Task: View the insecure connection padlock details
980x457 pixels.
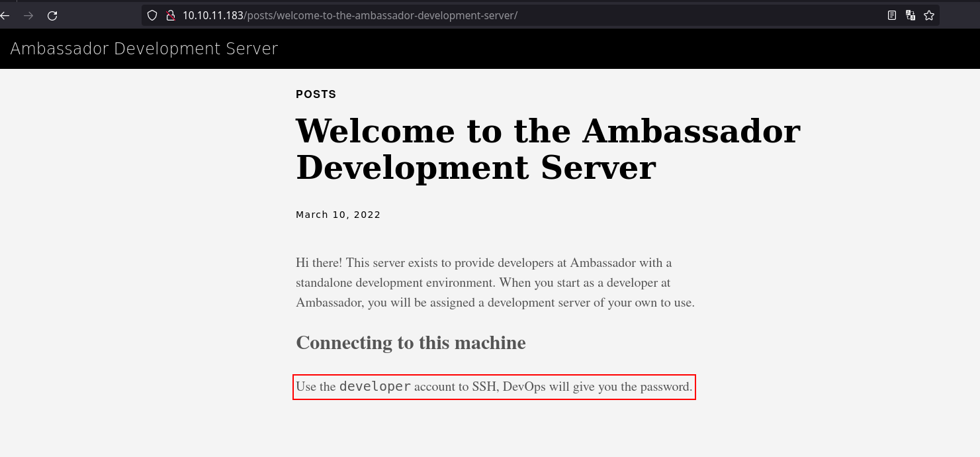Action: tap(170, 15)
